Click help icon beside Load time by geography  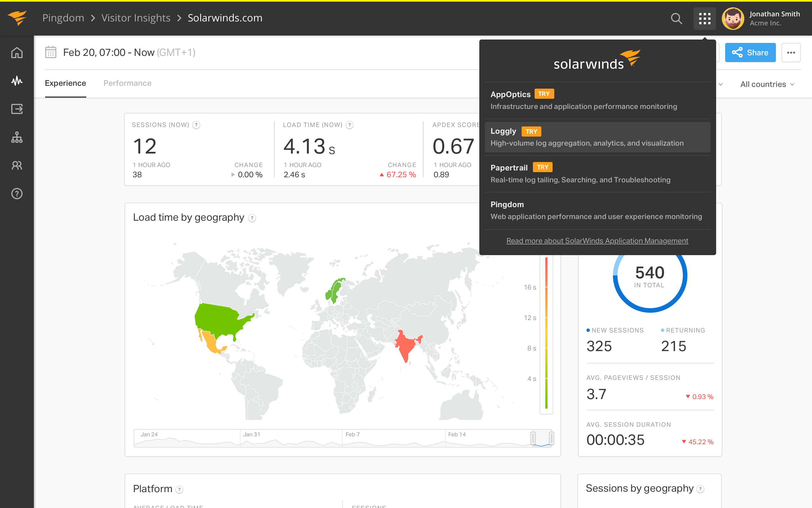[x=252, y=218]
